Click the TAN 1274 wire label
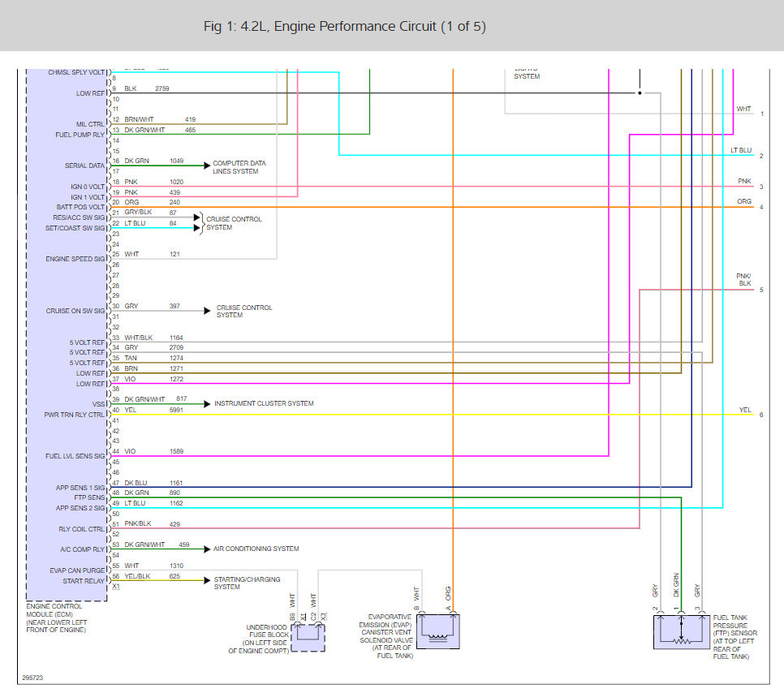 coord(154,358)
